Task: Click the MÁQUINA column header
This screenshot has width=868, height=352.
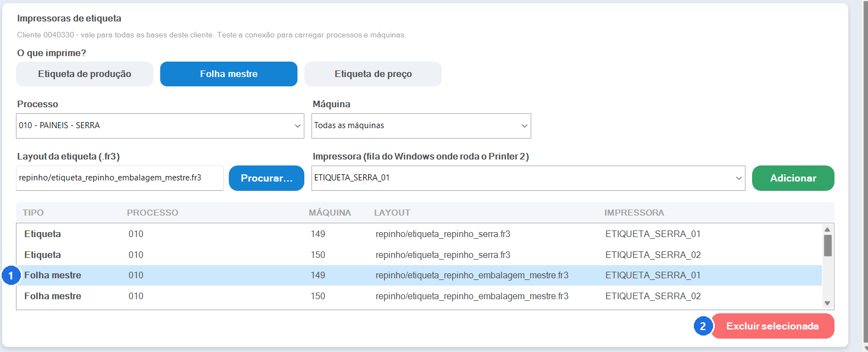Action: (330, 212)
